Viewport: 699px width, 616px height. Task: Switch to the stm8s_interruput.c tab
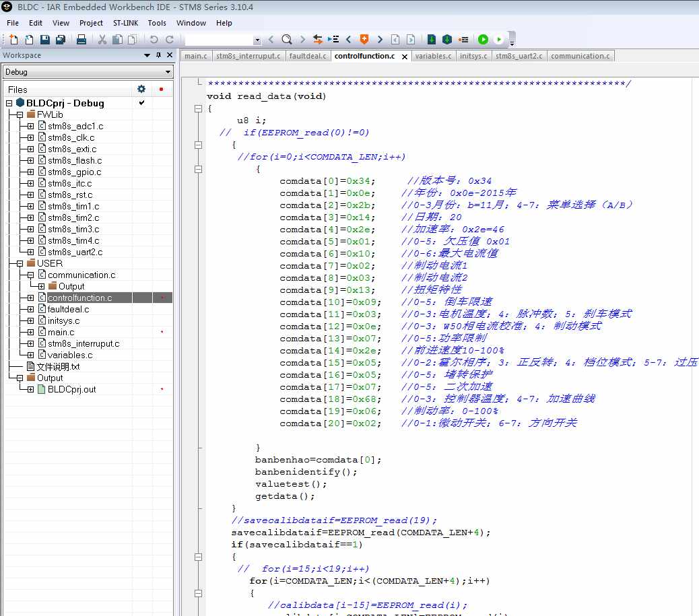(248, 56)
